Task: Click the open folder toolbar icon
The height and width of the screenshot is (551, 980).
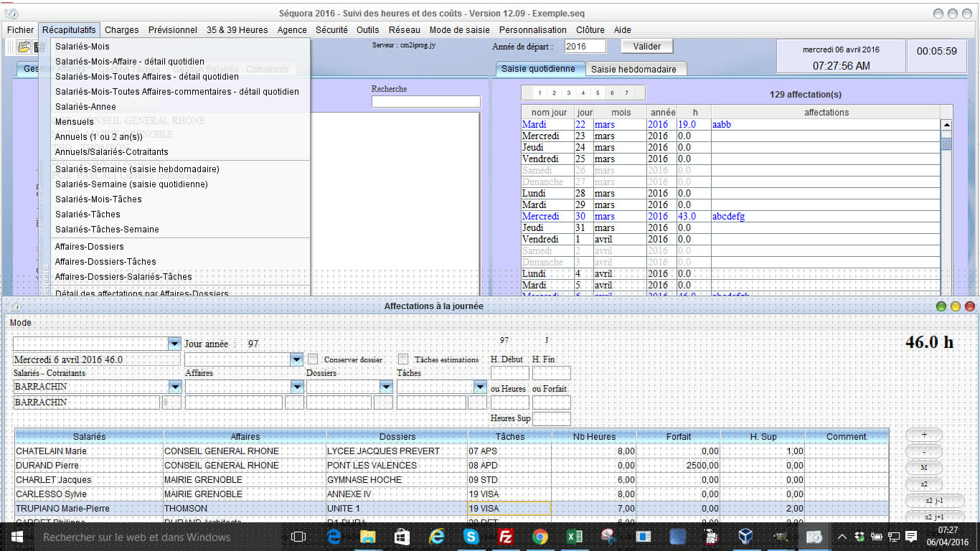Action: click(24, 47)
